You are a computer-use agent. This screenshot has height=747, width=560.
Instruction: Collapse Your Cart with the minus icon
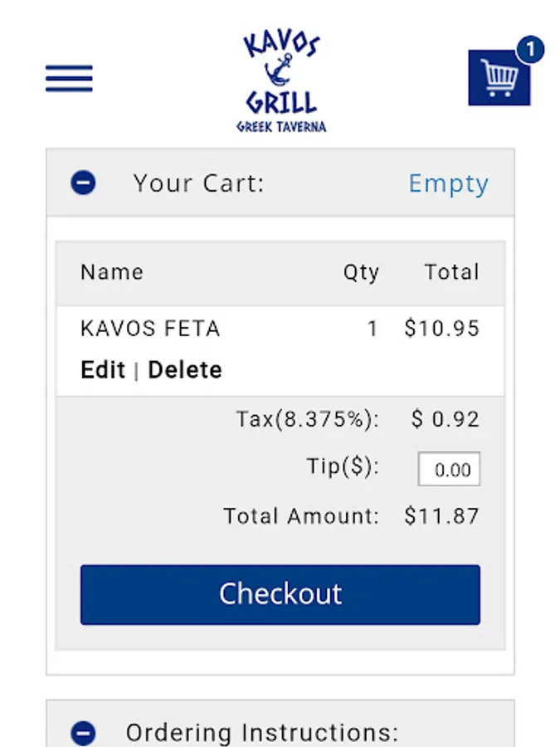click(83, 183)
